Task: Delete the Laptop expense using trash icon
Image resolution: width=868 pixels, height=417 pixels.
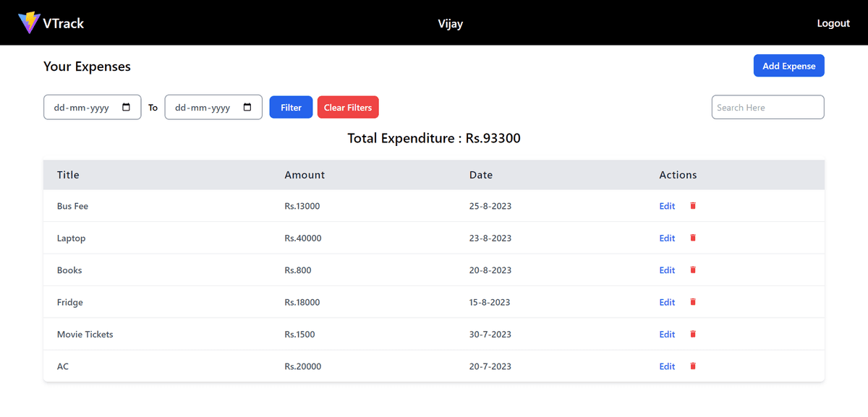Action: click(692, 238)
